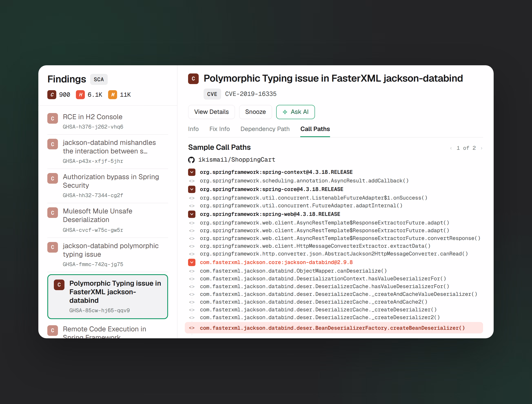532x404 pixels.
Task: Click the View Details button
Action: (211, 112)
